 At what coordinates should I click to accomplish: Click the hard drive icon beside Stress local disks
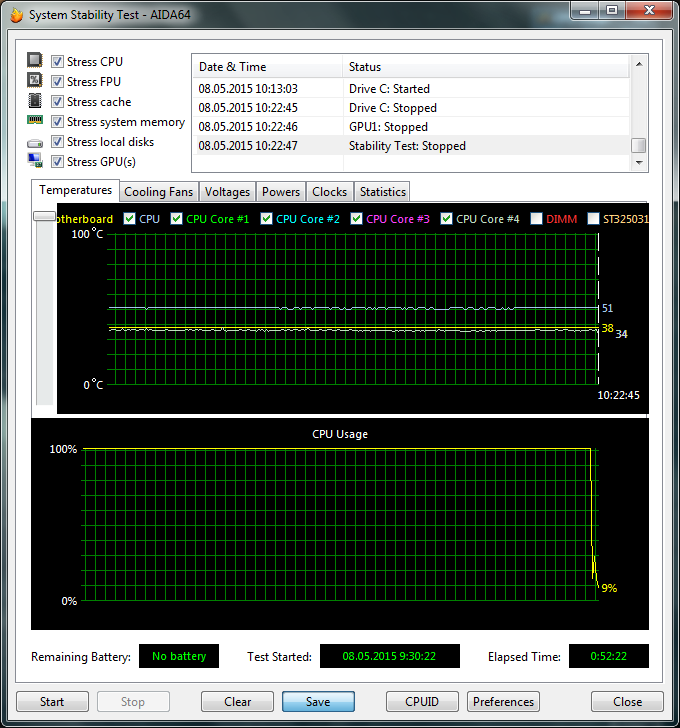[35, 143]
